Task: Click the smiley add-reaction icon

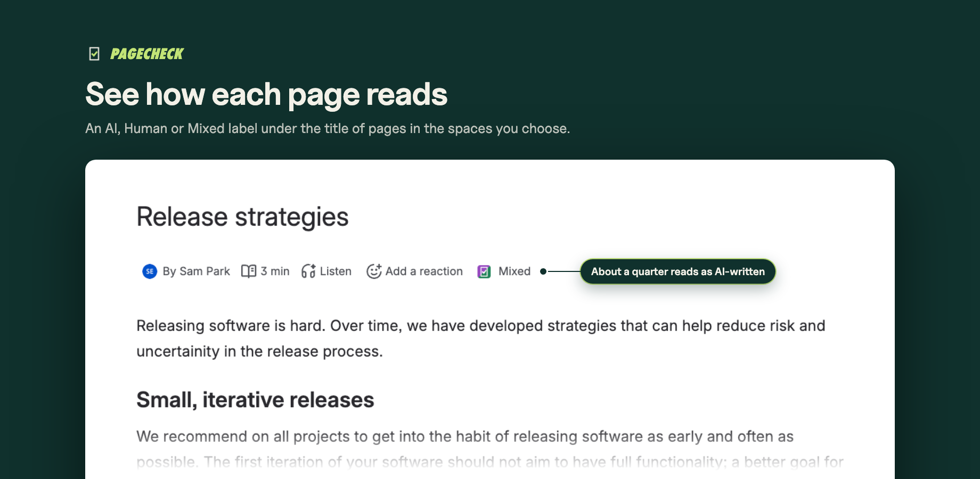Action: point(374,271)
